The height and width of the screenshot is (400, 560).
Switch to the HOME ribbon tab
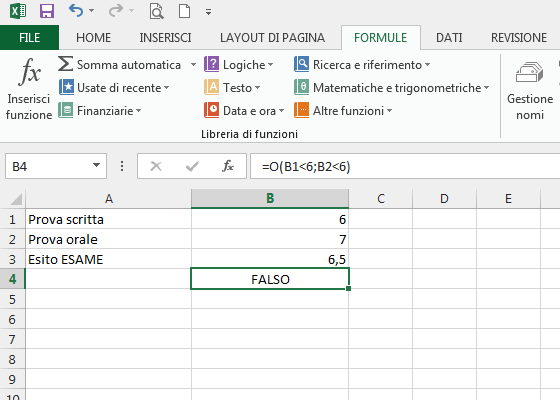coord(94,38)
